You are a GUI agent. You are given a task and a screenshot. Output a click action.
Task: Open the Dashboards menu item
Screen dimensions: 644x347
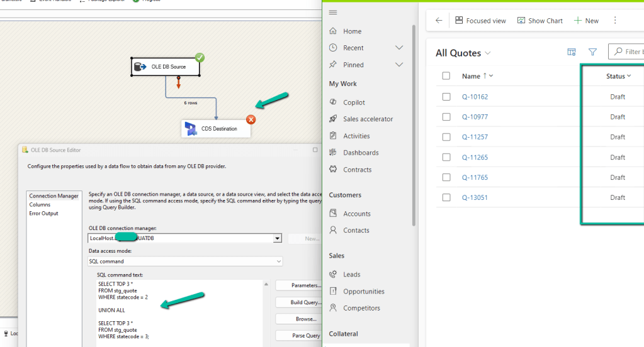tap(361, 153)
